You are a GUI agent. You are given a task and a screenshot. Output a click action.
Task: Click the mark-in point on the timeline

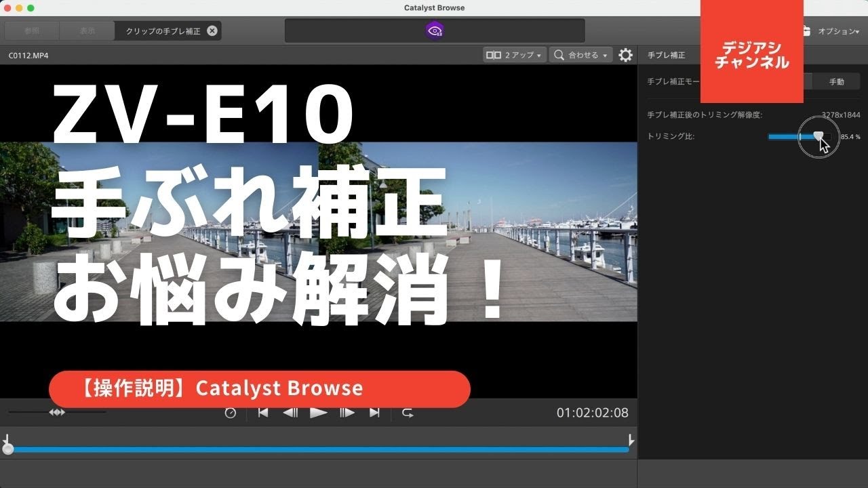tap(5, 439)
